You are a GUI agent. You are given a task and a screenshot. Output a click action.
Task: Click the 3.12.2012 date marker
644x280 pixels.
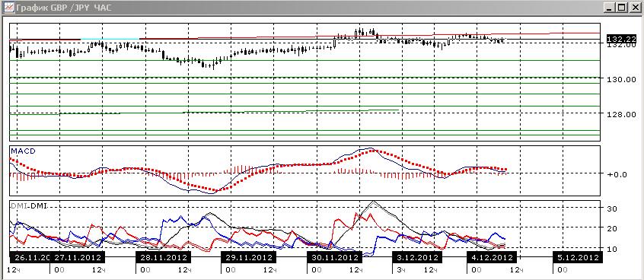(417, 258)
